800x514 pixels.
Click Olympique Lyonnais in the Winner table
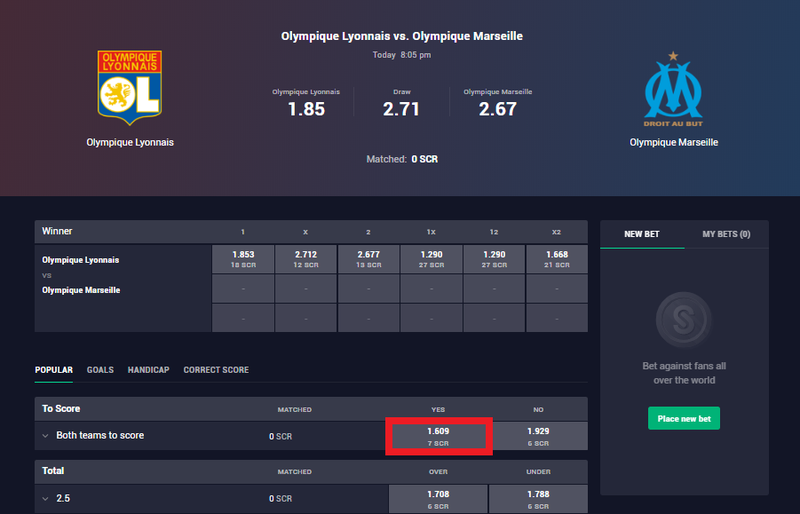point(81,260)
